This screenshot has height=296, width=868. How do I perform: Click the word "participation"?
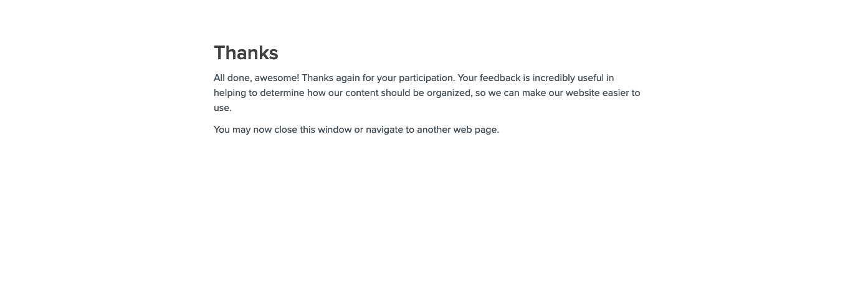pos(426,78)
